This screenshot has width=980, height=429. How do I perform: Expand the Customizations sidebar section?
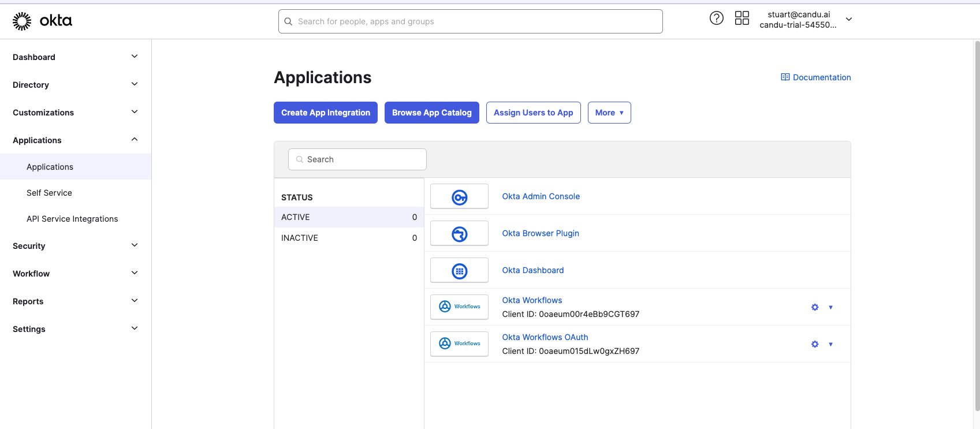click(x=76, y=112)
